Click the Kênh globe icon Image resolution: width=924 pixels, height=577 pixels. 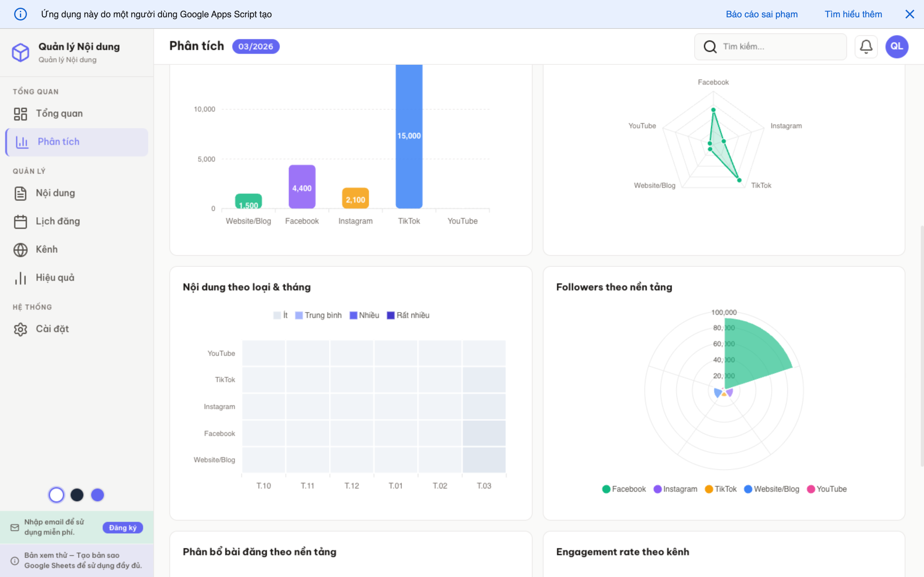point(20,250)
